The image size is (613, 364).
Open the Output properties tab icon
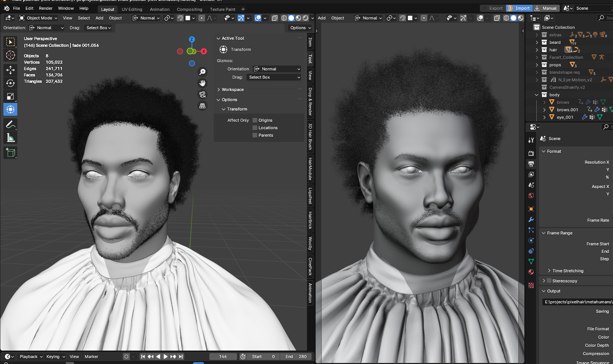tap(531, 164)
